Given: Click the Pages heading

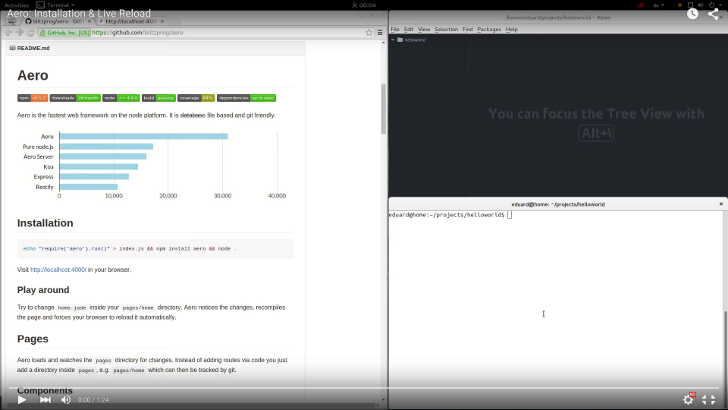Looking at the screenshot, I should click(32, 338).
